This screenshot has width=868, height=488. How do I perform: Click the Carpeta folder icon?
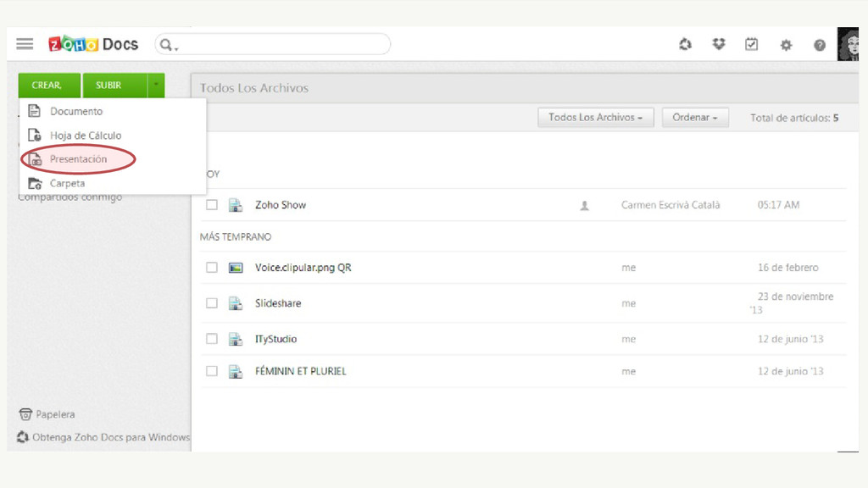pyautogui.click(x=35, y=183)
